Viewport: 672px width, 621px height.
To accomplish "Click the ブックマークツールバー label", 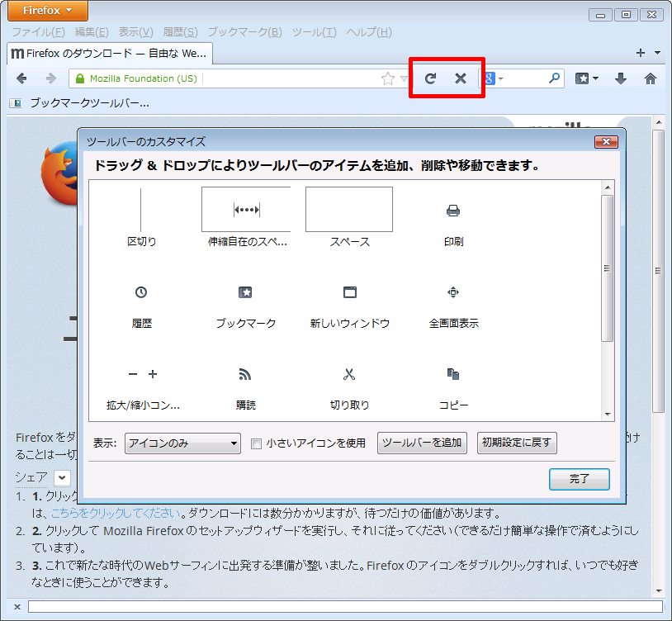I will [89, 103].
